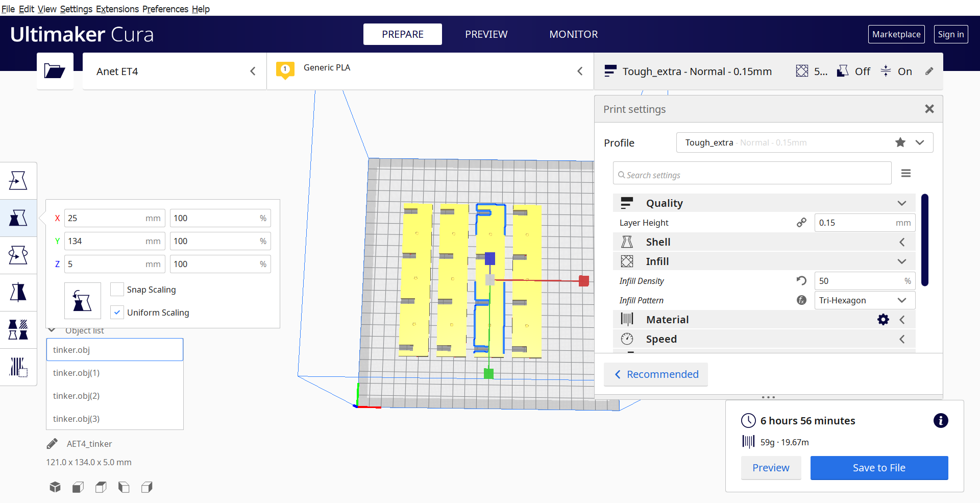This screenshot has width=980, height=503.
Task: Open the Infill Pattern Tri-Hexagon dropdown
Action: click(x=865, y=300)
